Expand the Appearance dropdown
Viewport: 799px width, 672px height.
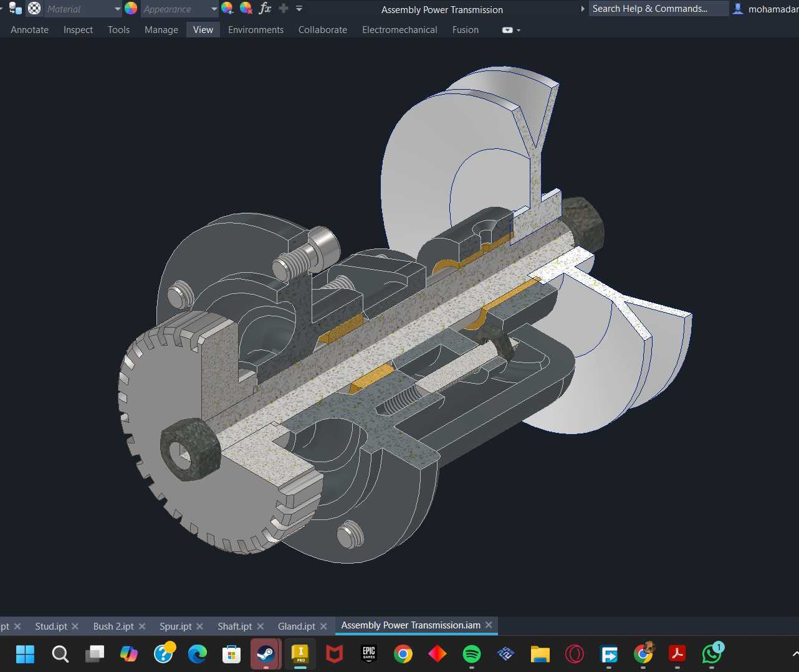(214, 9)
